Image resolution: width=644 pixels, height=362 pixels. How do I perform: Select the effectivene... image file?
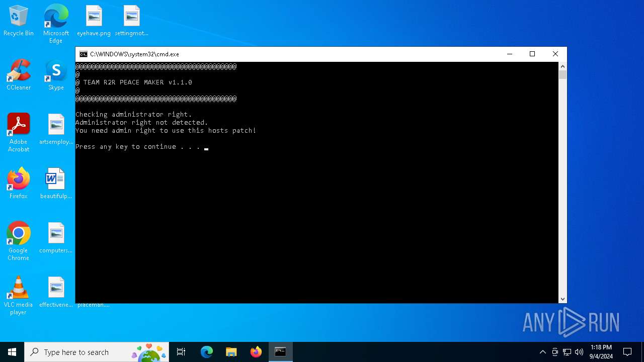pos(56,293)
